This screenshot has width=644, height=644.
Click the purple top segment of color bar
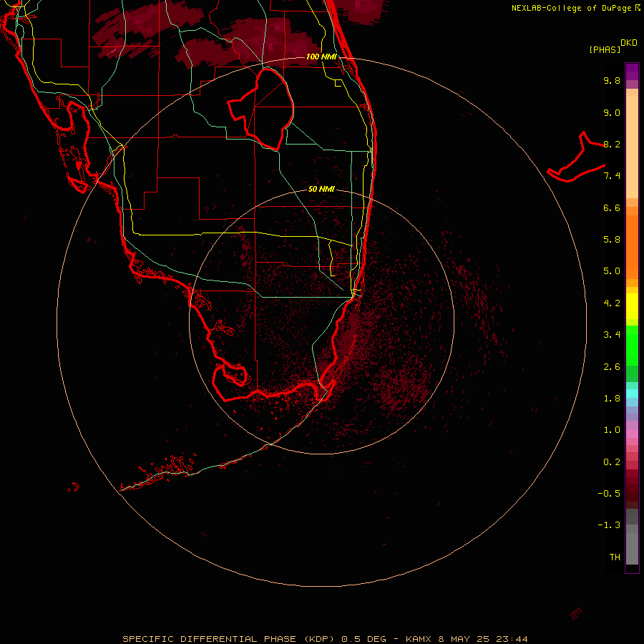click(632, 72)
